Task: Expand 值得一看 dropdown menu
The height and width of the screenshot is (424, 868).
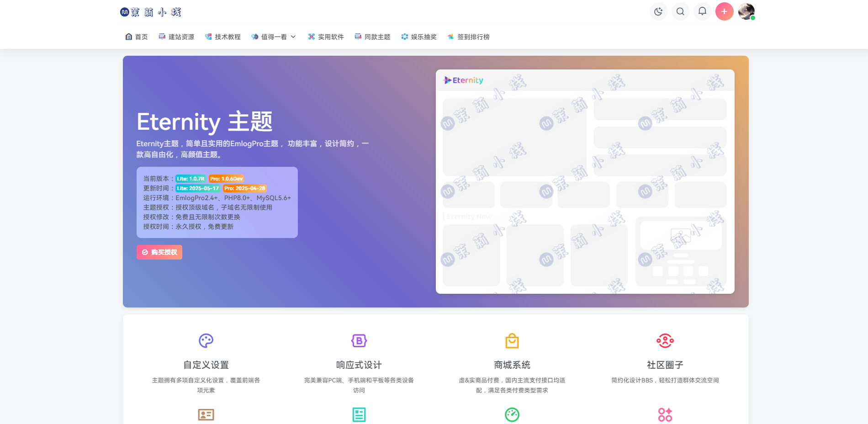Action: [274, 37]
